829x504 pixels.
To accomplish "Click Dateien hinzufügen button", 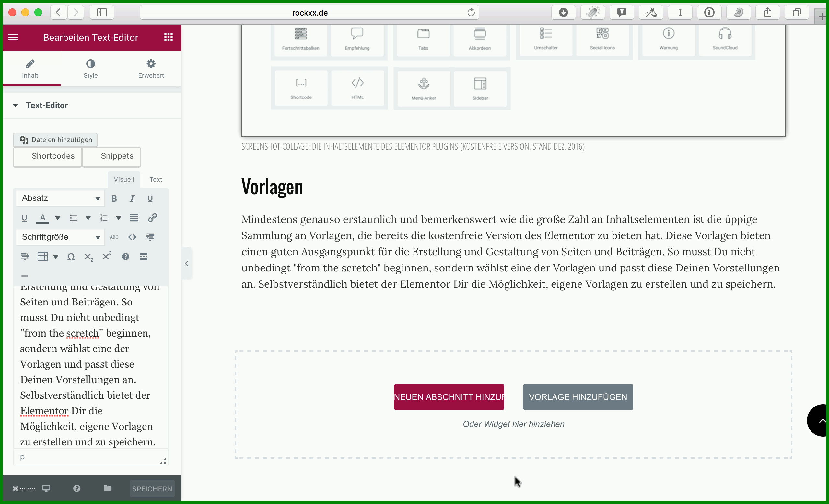I will [55, 140].
